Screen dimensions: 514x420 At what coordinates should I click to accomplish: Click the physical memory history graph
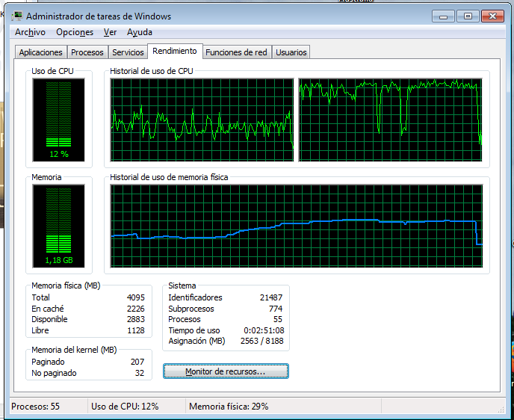297,226
